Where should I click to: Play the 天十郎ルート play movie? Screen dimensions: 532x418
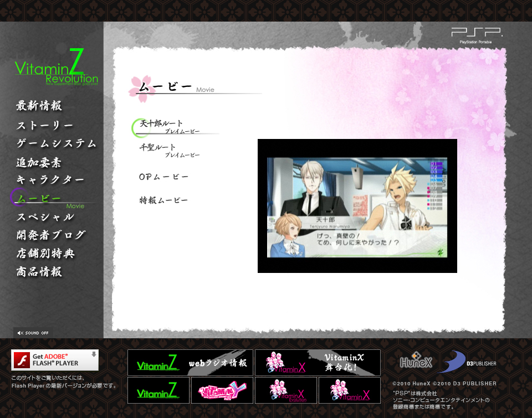tap(170, 126)
